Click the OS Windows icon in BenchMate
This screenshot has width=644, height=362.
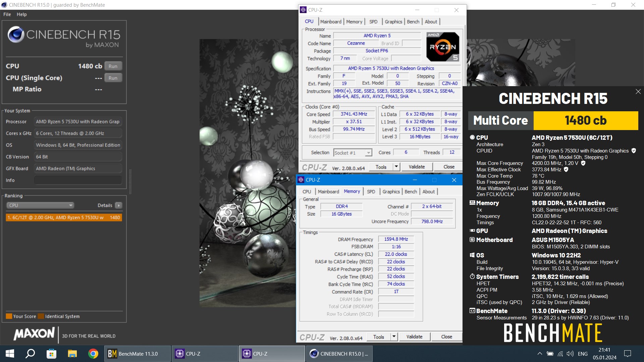472,255
